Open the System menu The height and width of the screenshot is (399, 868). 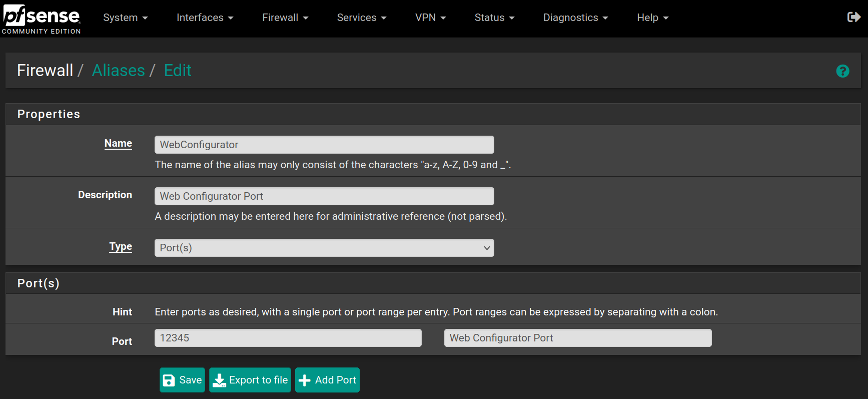[x=126, y=18]
